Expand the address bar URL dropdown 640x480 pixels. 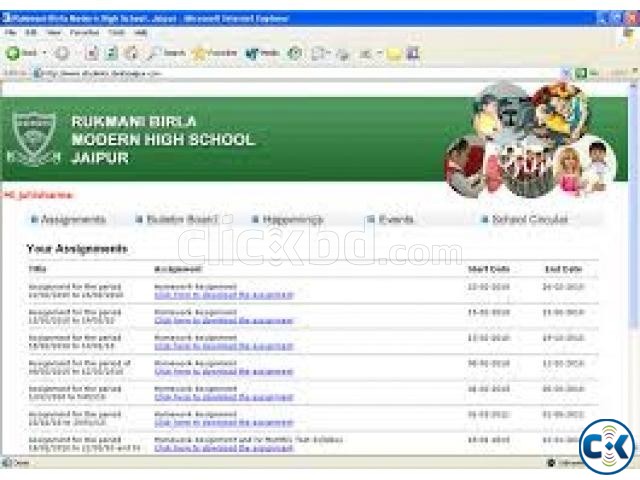tap(566, 73)
